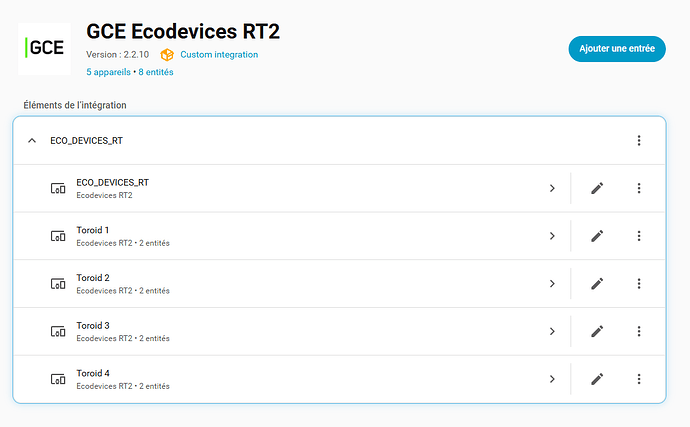Open the Custom integration link
Image resolution: width=690 pixels, height=427 pixels.
click(x=219, y=55)
